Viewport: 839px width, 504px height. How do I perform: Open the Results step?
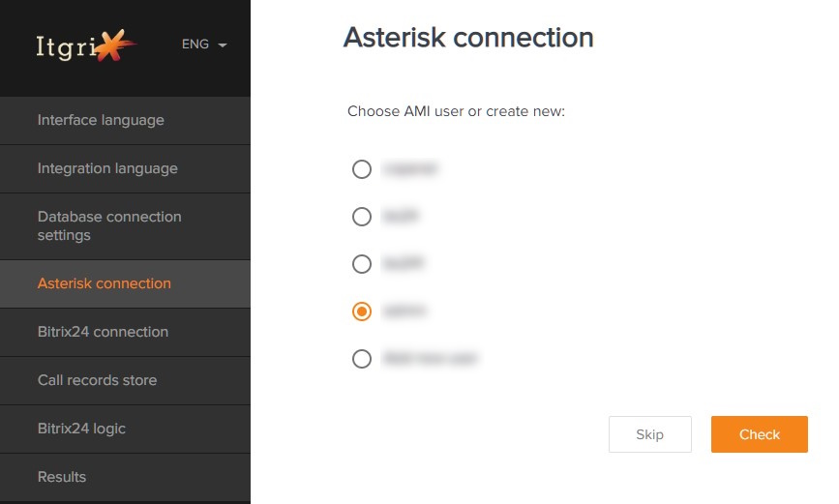[125, 477]
